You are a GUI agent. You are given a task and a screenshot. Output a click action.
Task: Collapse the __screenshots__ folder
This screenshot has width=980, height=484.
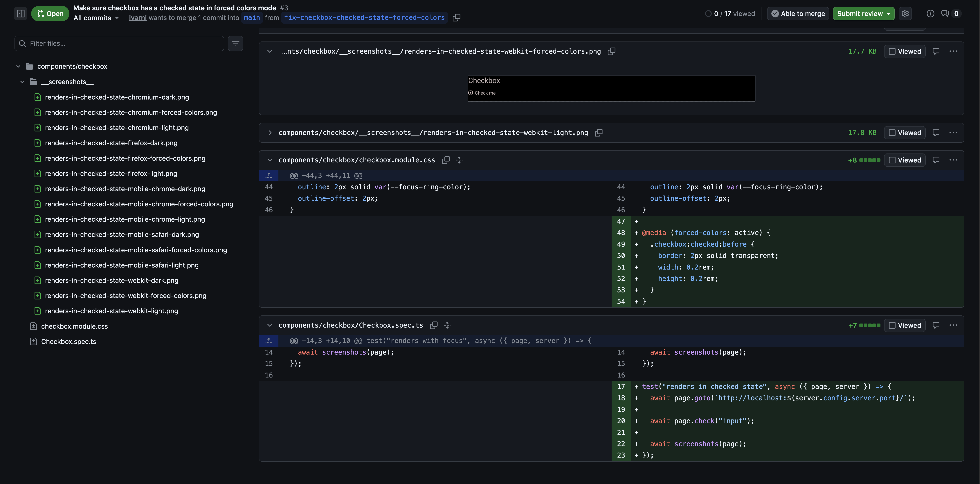[22, 82]
